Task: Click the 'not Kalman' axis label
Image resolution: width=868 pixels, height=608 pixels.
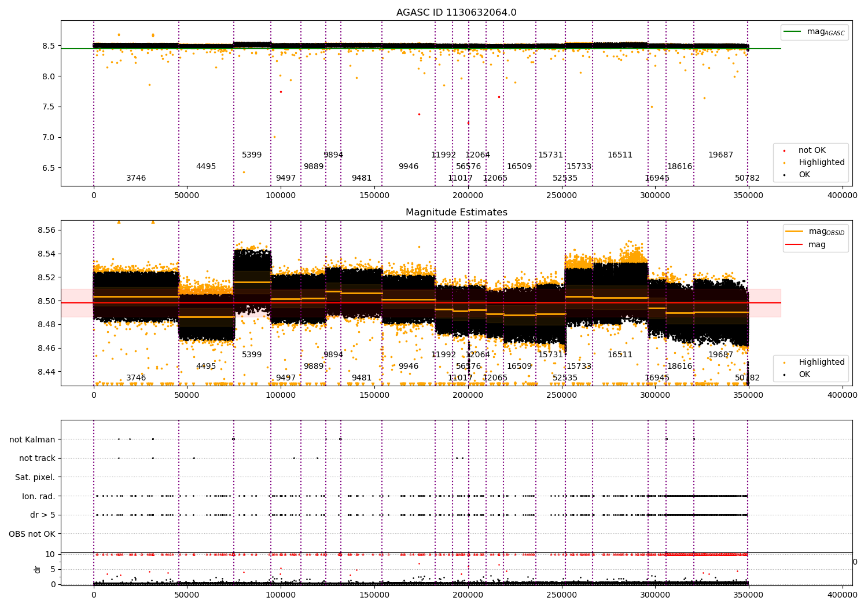Action: [32, 439]
